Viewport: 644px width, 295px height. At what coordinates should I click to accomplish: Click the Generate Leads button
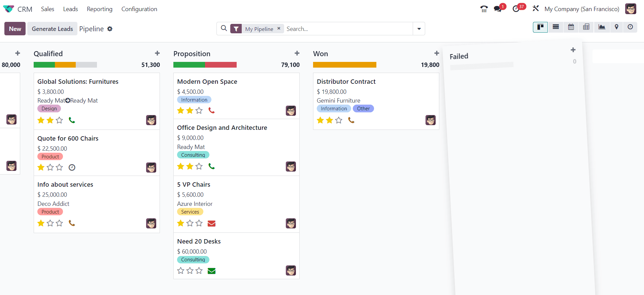[52, 29]
